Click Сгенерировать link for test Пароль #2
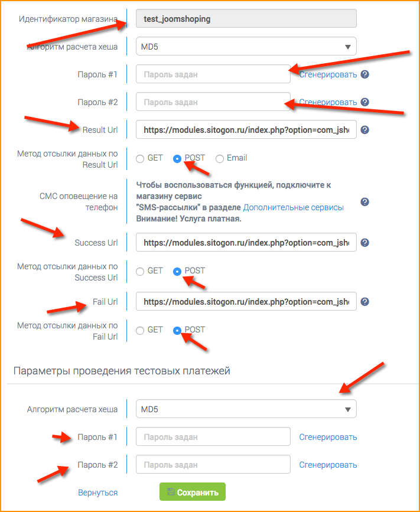Viewport: 420px width, 512px height. coord(328,465)
